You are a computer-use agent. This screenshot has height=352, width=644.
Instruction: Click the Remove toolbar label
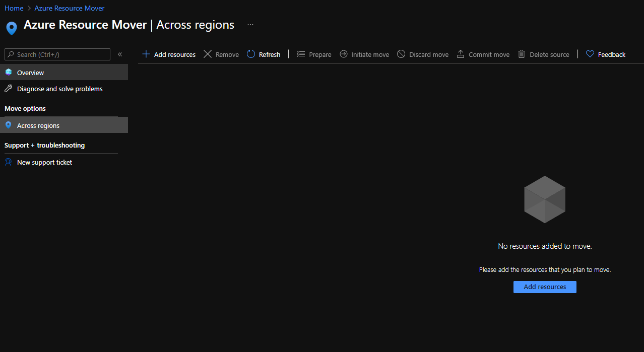click(x=227, y=54)
